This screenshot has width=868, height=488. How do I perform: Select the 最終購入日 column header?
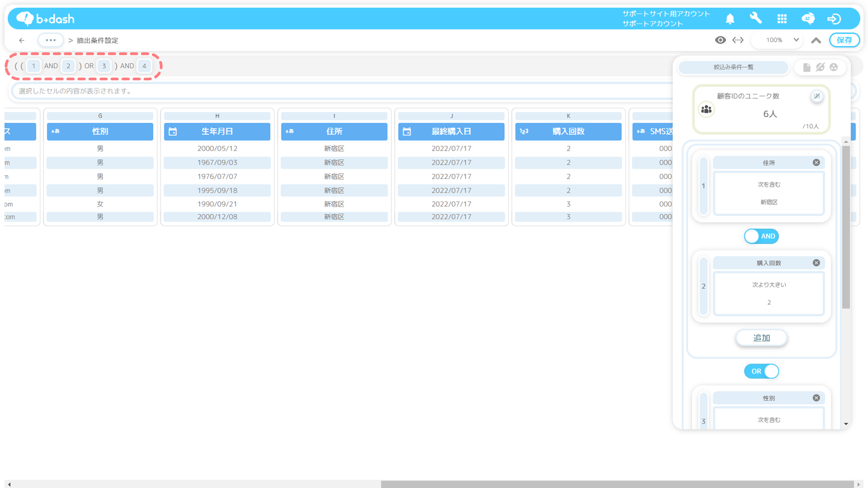(x=451, y=131)
